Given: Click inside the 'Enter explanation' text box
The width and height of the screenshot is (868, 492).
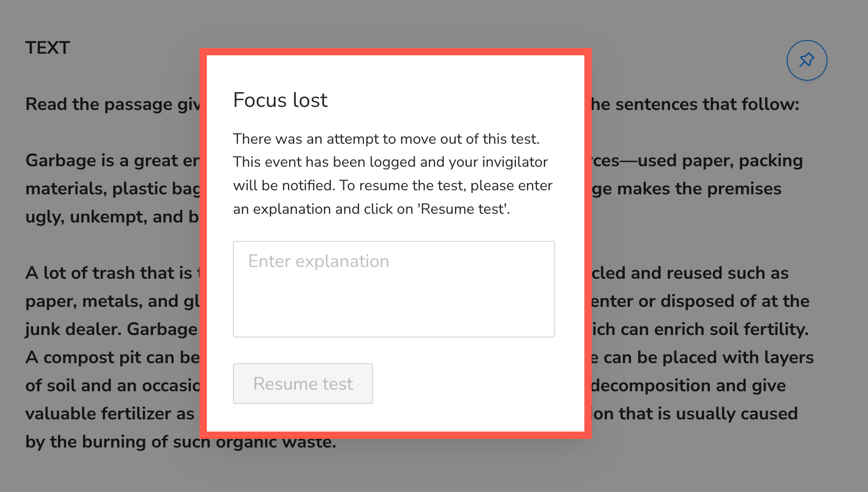Looking at the screenshot, I should 394,289.
